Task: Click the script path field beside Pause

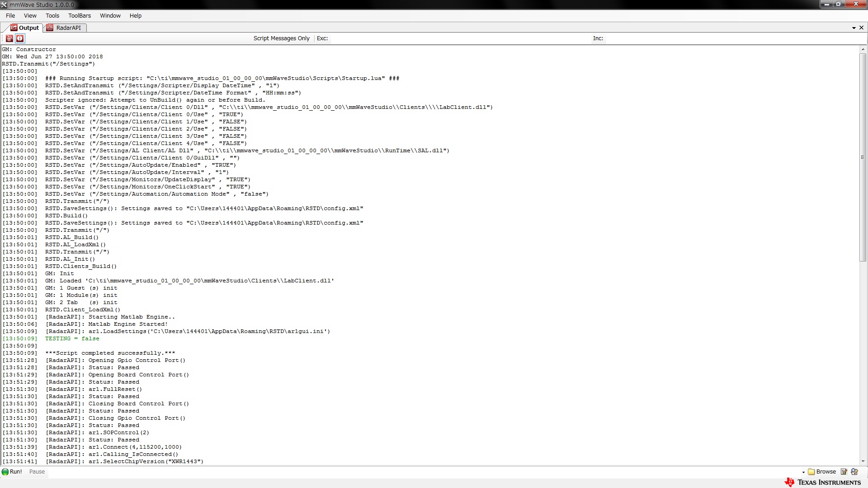Action: (x=425, y=472)
